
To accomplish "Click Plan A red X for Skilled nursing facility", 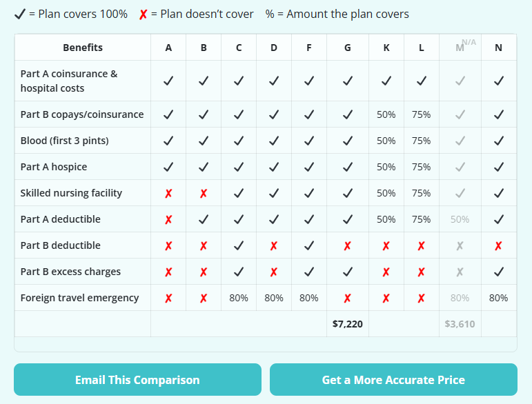I will click(x=168, y=193).
